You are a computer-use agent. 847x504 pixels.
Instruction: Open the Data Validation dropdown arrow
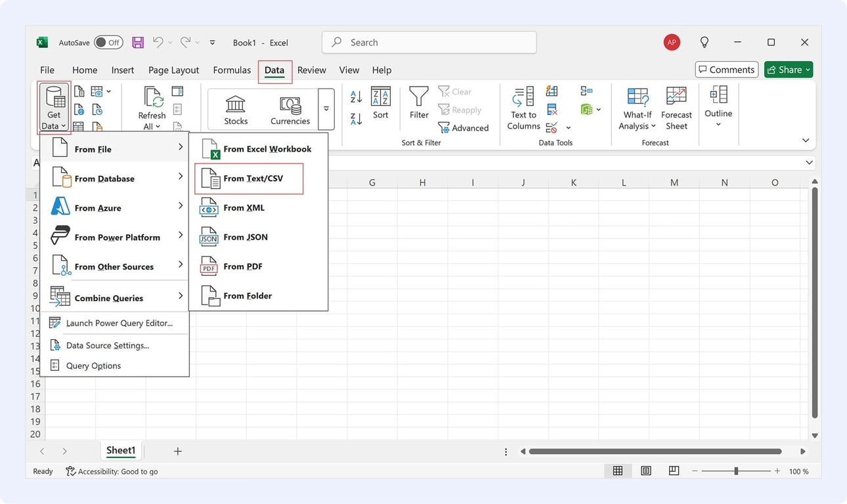pos(569,128)
